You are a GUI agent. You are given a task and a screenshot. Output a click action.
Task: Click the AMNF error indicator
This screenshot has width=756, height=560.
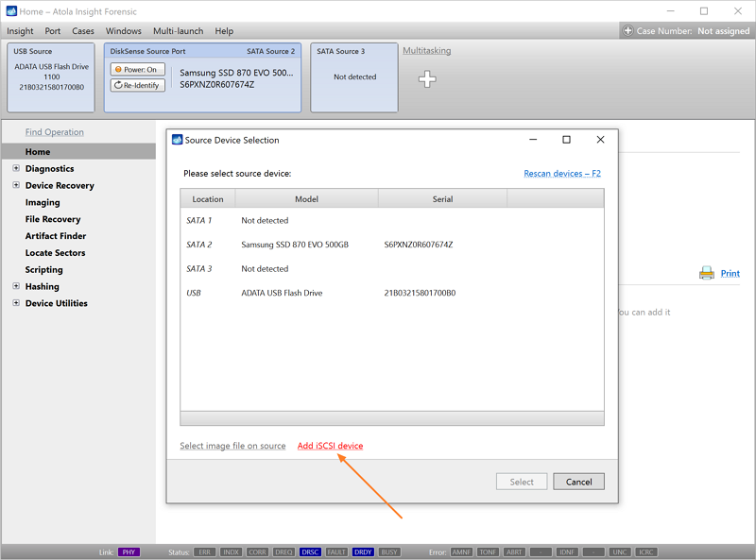[461, 552]
